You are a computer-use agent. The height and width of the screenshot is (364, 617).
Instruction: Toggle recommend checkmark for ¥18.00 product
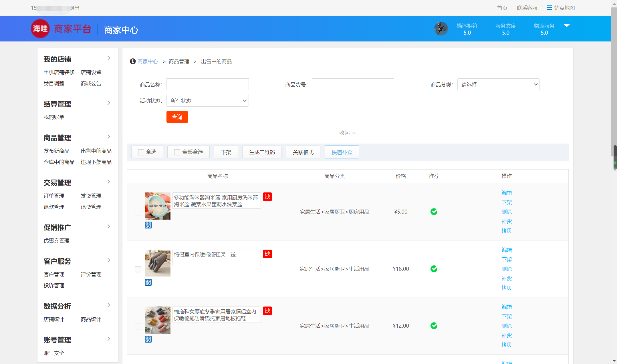(434, 269)
